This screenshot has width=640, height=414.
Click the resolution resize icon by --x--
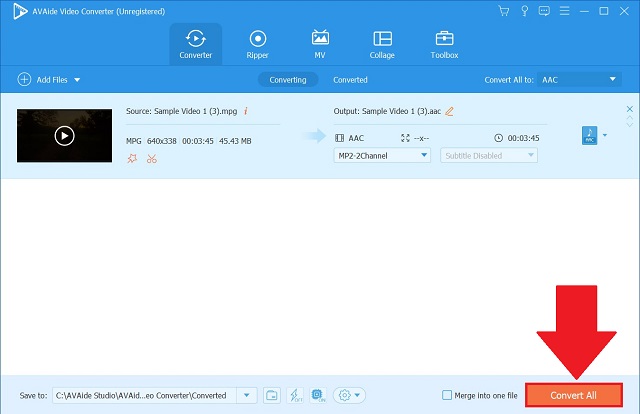point(405,138)
